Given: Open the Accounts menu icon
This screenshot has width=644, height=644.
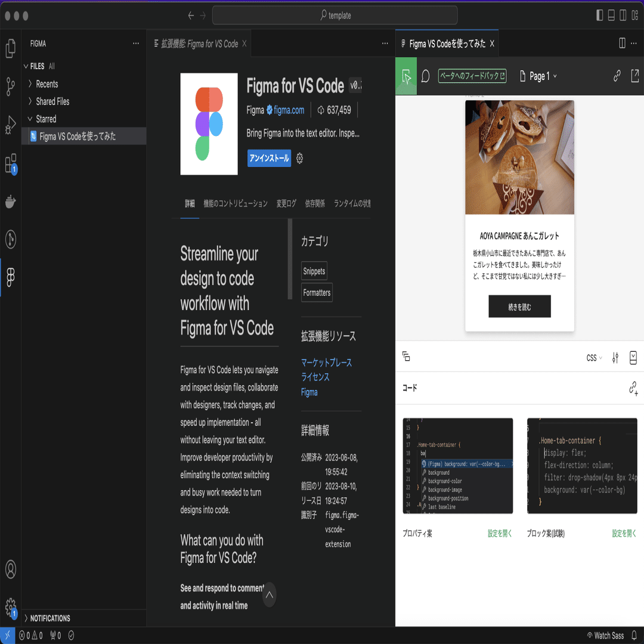Looking at the screenshot, I should (x=11, y=569).
